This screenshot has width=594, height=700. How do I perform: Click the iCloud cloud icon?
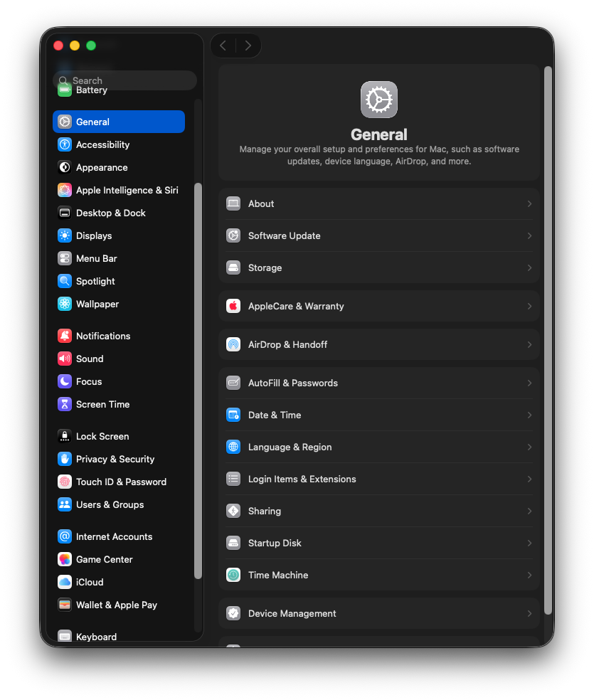point(65,582)
